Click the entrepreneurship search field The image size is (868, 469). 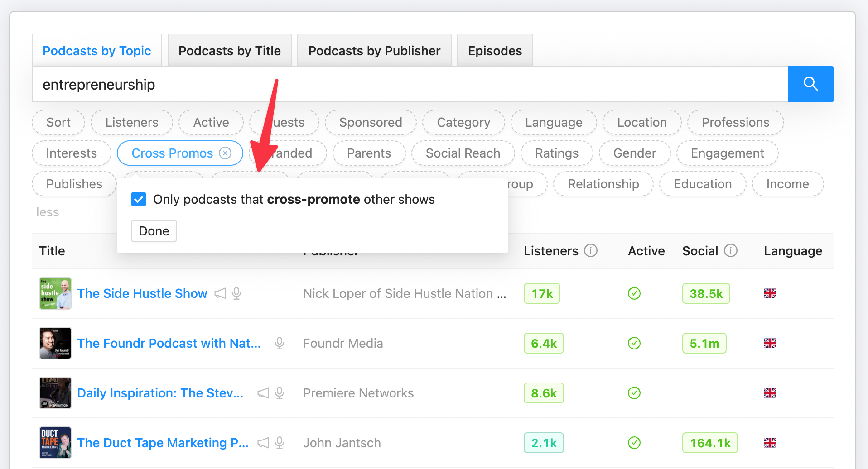point(410,84)
